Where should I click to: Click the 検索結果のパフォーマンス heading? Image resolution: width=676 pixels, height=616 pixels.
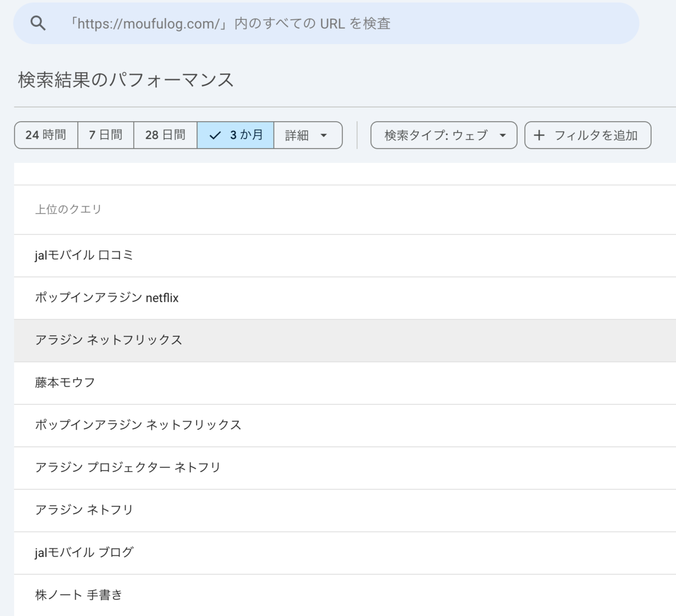[126, 80]
